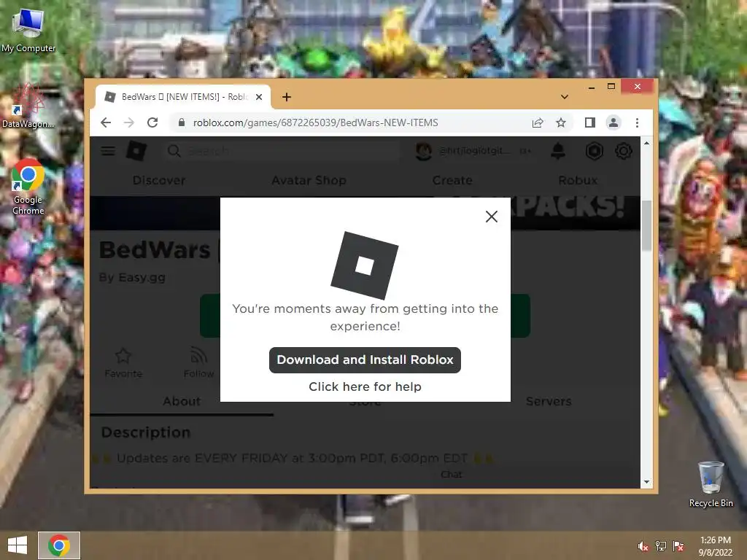Select the Recycle Bin icon
This screenshot has height=560, width=747.
click(x=711, y=484)
